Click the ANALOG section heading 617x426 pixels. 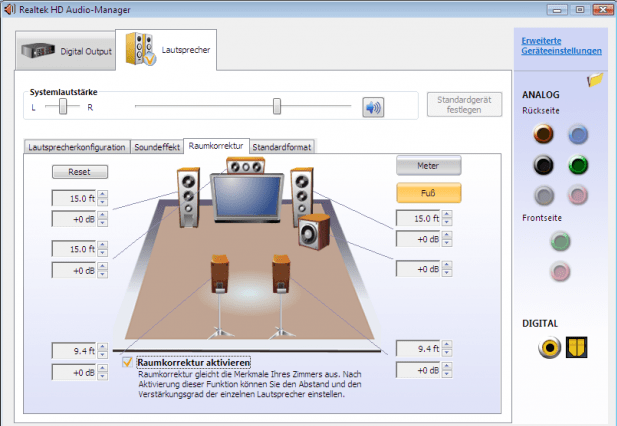(x=540, y=94)
